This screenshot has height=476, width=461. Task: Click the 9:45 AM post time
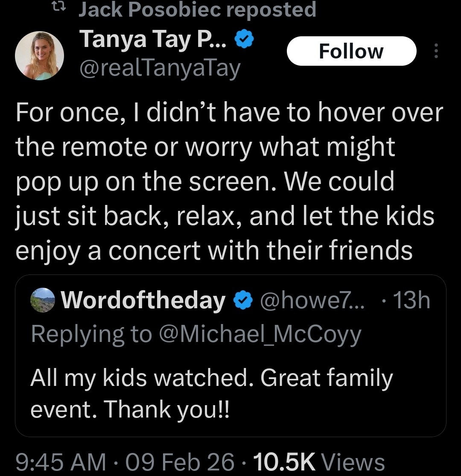point(60,462)
